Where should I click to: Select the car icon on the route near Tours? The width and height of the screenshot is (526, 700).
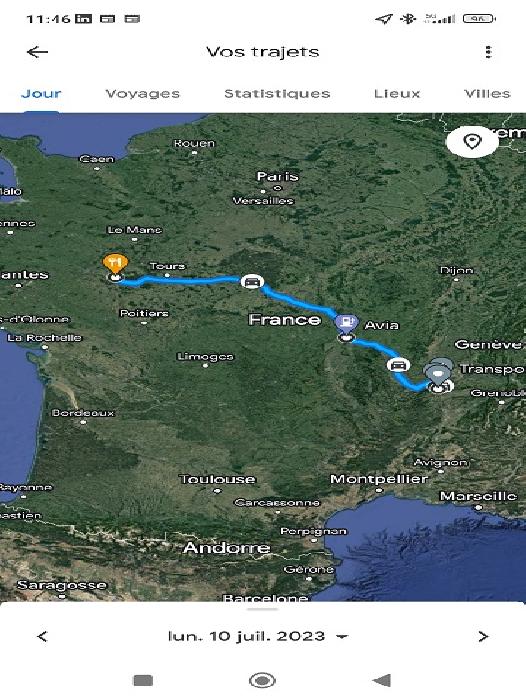[252, 282]
